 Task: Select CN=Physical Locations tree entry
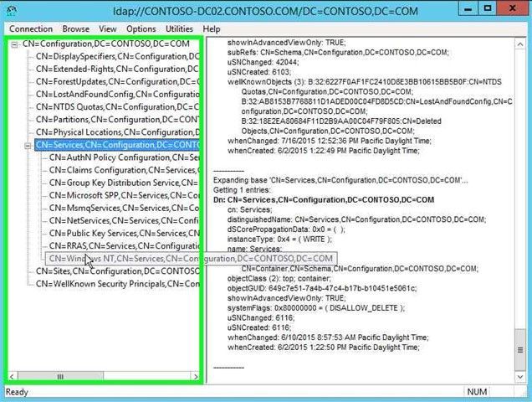117,132
